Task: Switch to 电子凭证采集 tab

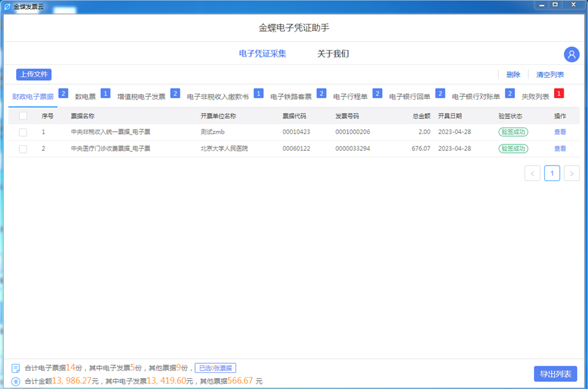Action: (263, 54)
